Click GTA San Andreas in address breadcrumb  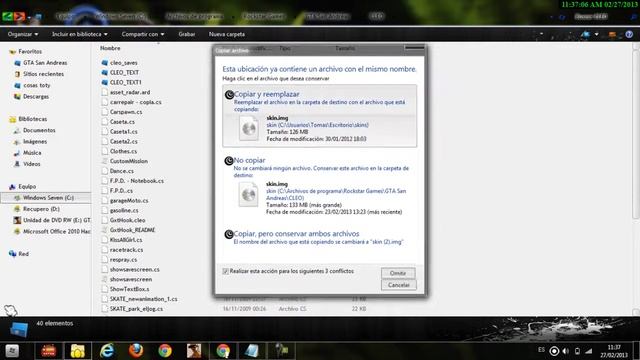point(327,16)
